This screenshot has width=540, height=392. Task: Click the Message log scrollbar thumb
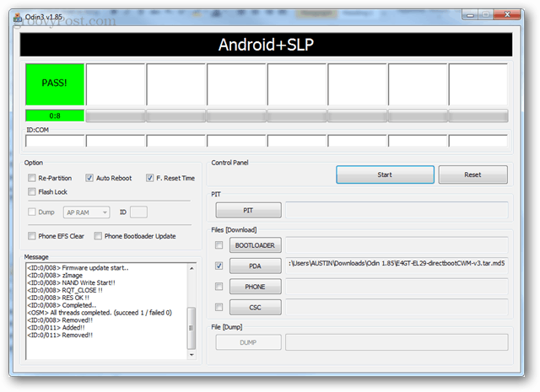coord(192,328)
